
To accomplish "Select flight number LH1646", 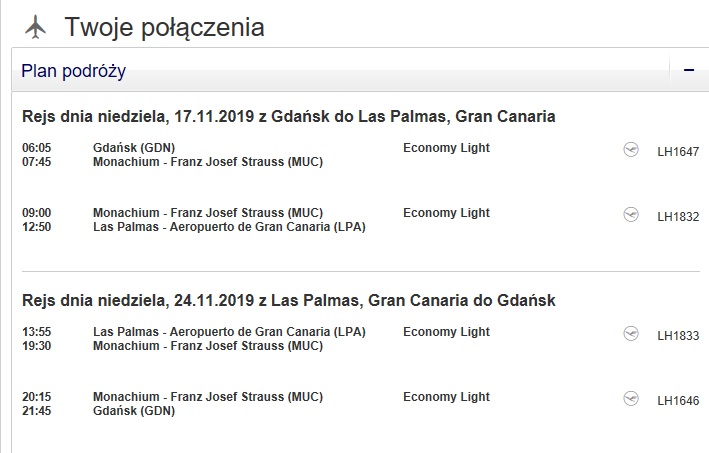I will pyautogui.click(x=678, y=401).
